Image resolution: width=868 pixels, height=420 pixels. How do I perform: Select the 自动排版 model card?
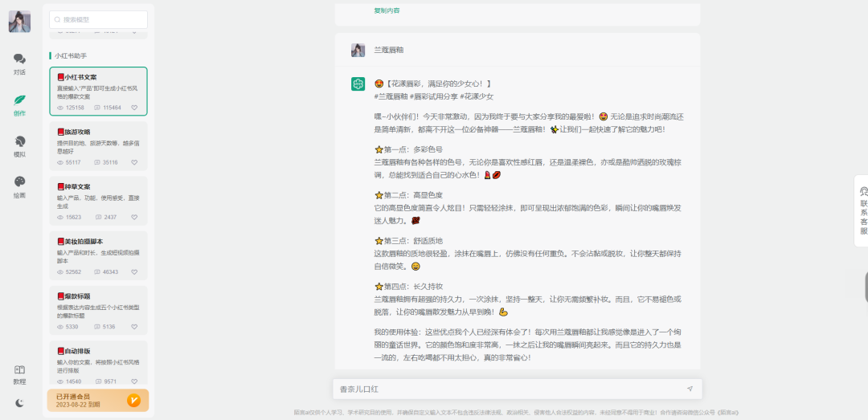click(99, 362)
